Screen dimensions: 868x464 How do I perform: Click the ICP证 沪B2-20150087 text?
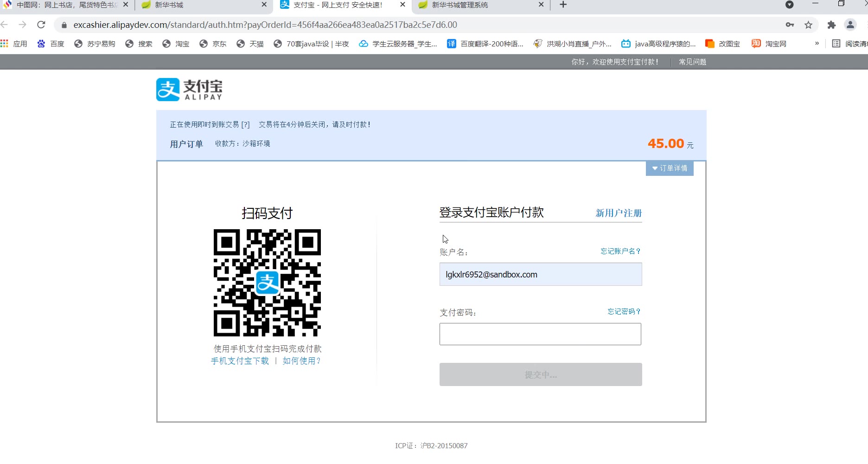[431, 445]
